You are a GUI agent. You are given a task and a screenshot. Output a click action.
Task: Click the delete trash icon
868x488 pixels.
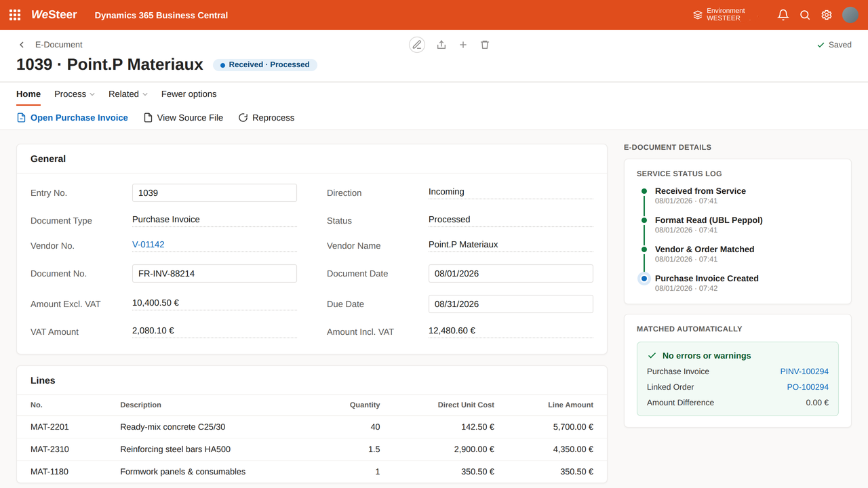[x=485, y=45]
